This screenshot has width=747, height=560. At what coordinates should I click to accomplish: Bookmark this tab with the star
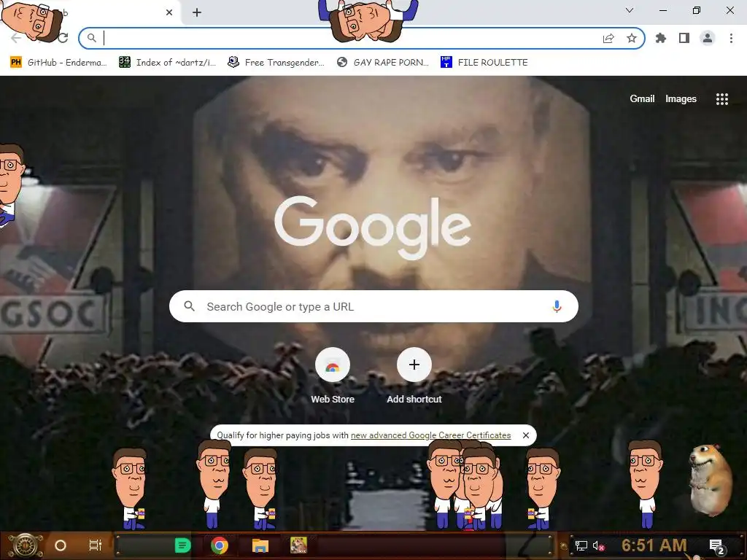[x=632, y=38]
